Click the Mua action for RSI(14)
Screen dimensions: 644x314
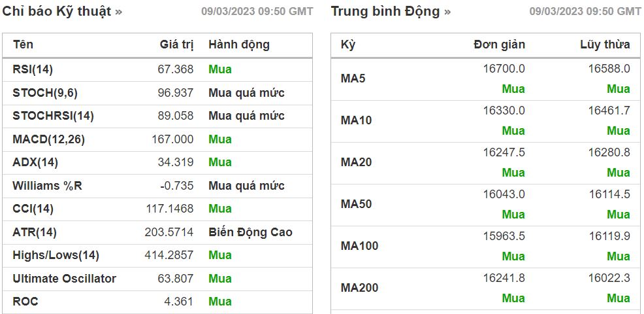[x=220, y=69]
